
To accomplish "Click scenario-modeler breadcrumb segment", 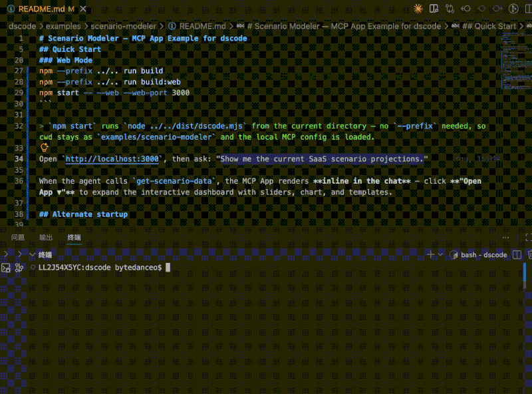I will coord(123,26).
